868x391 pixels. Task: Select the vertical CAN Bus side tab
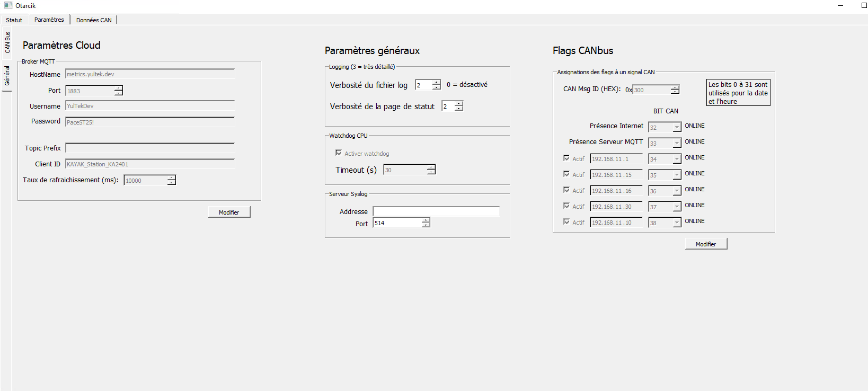tap(7, 42)
